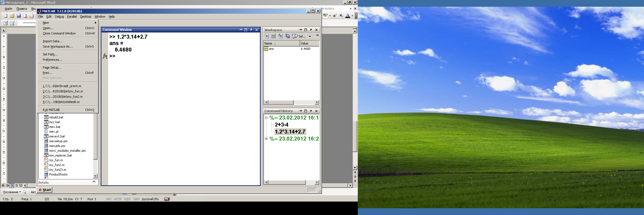Click the plot selection icon in Workspace
This screenshot has height=215, width=644.
tap(295, 36)
